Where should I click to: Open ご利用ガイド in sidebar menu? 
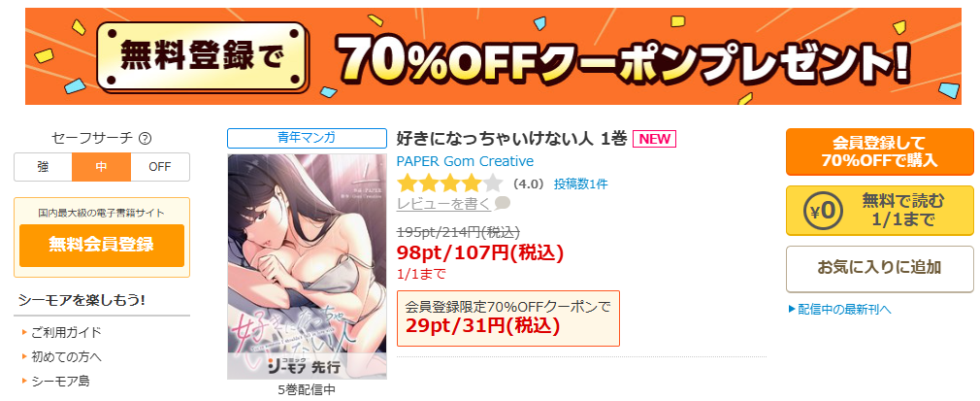tap(66, 332)
